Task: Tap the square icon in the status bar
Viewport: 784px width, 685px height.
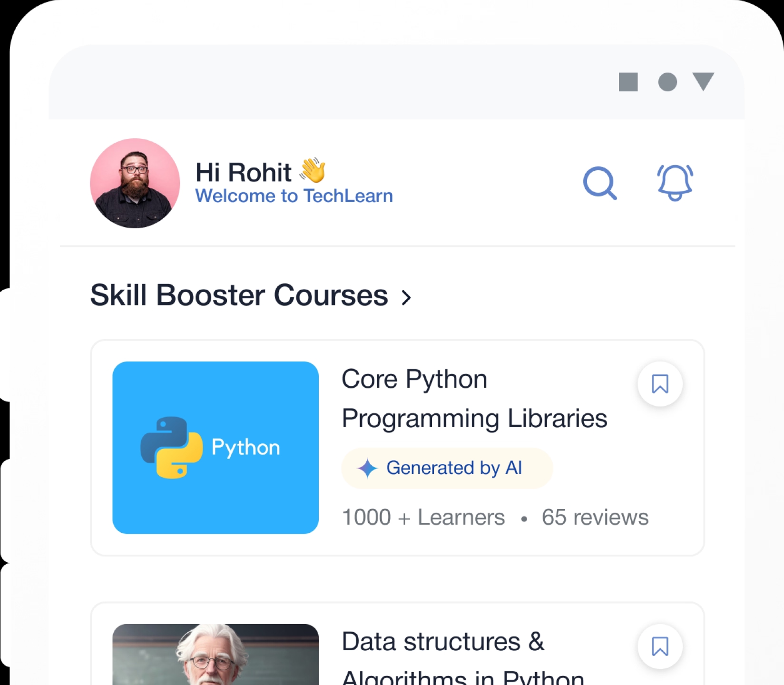Action: [628, 82]
